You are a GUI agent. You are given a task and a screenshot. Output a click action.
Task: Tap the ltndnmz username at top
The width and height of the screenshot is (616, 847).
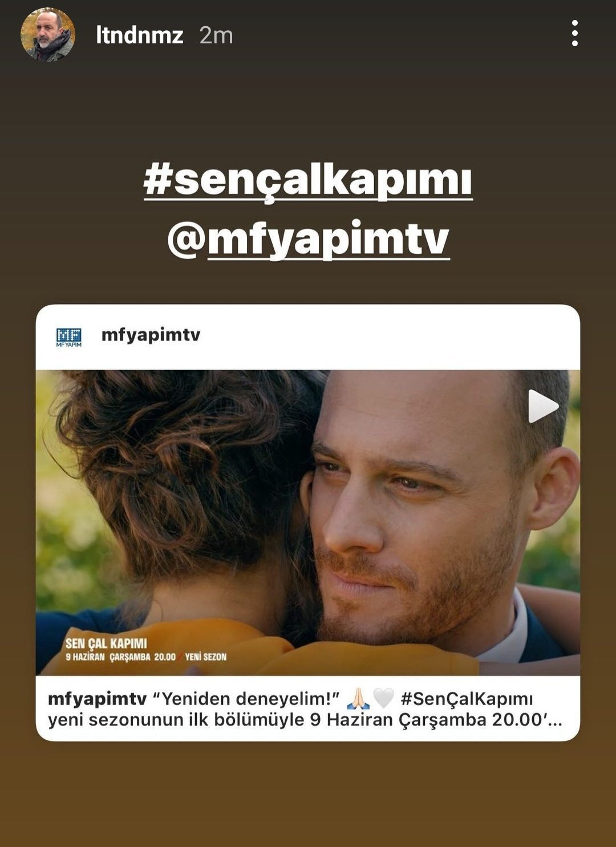[x=139, y=35]
